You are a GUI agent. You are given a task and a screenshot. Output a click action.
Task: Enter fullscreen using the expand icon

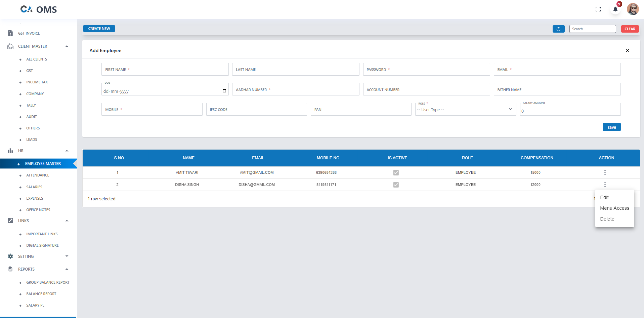(x=598, y=9)
